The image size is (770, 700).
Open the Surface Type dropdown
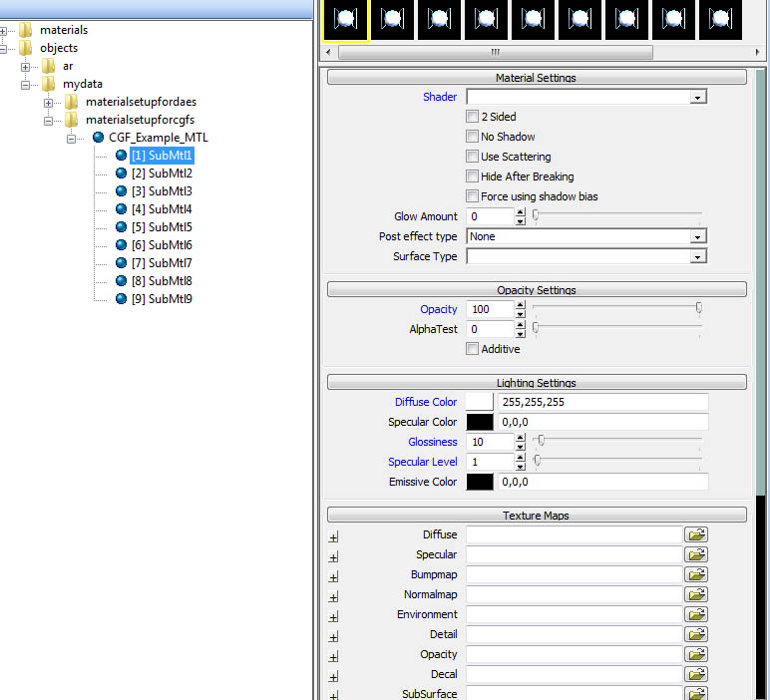[697, 256]
